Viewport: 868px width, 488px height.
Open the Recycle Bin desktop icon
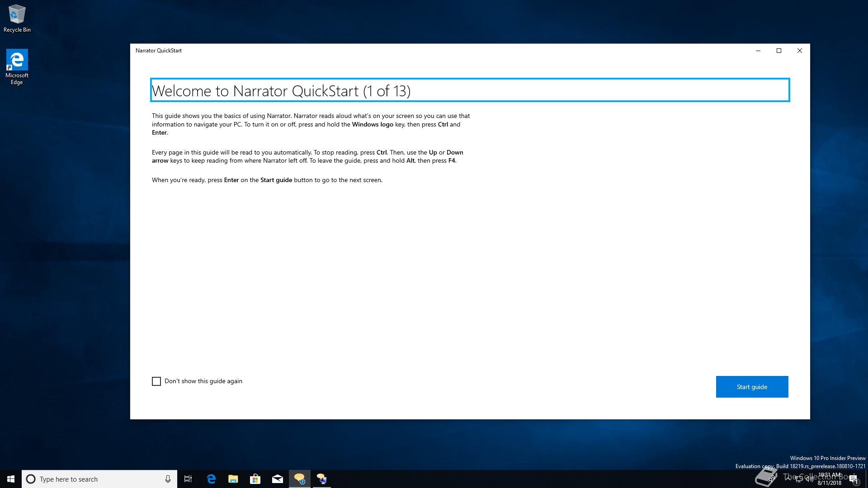(17, 19)
